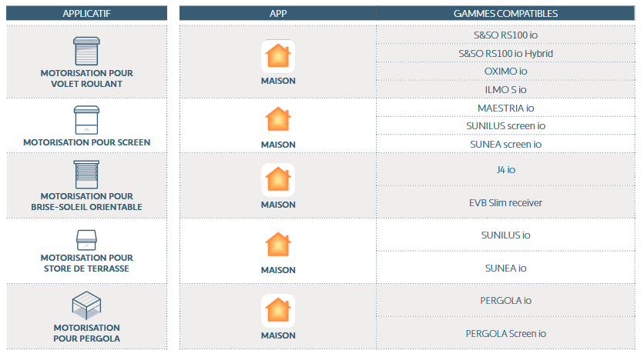Select the brise-soleil orientable blind icon
Viewport: 644px width, 357px height.
click(86, 175)
